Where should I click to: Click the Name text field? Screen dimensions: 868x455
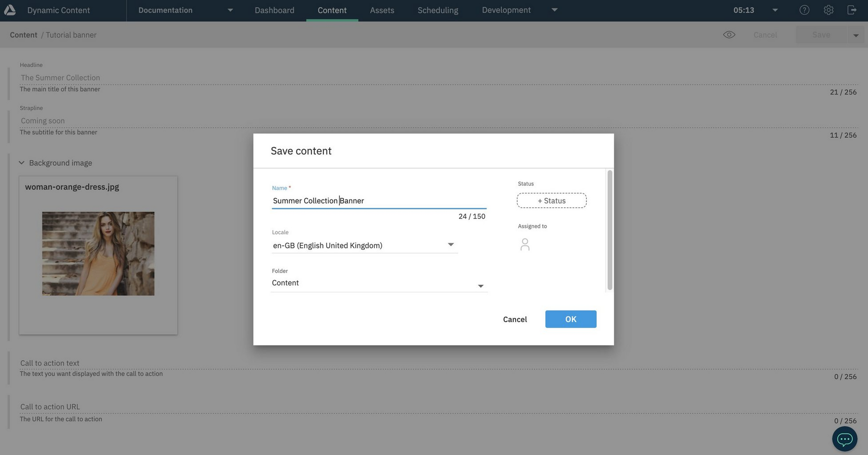pos(379,201)
